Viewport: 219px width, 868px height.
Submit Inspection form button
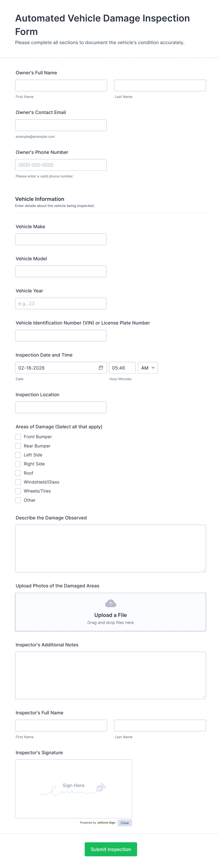click(111, 849)
